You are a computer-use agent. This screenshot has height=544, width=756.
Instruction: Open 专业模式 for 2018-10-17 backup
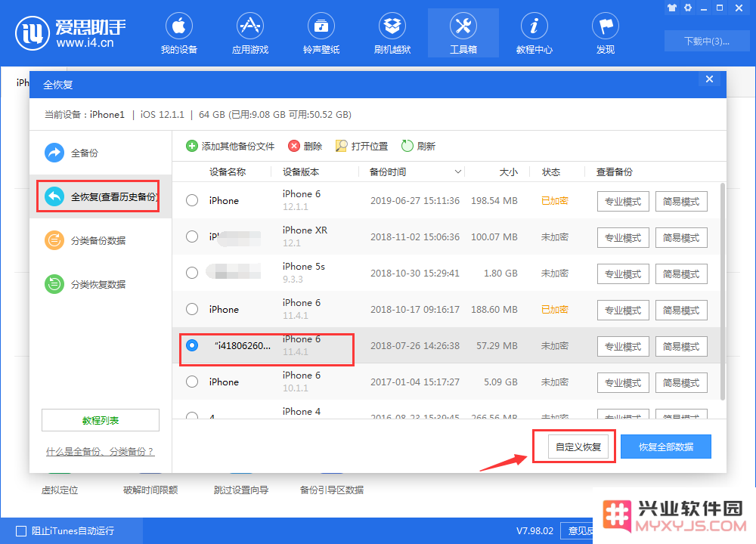tap(623, 310)
